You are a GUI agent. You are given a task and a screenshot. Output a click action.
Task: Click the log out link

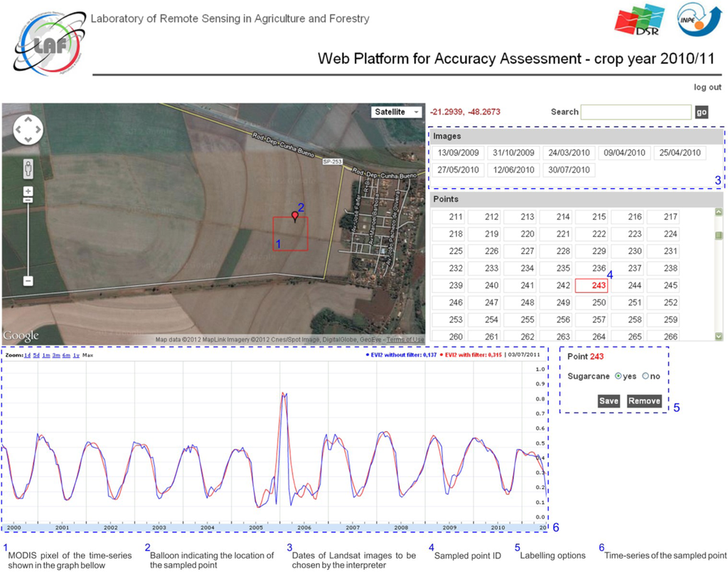pyautogui.click(x=707, y=88)
